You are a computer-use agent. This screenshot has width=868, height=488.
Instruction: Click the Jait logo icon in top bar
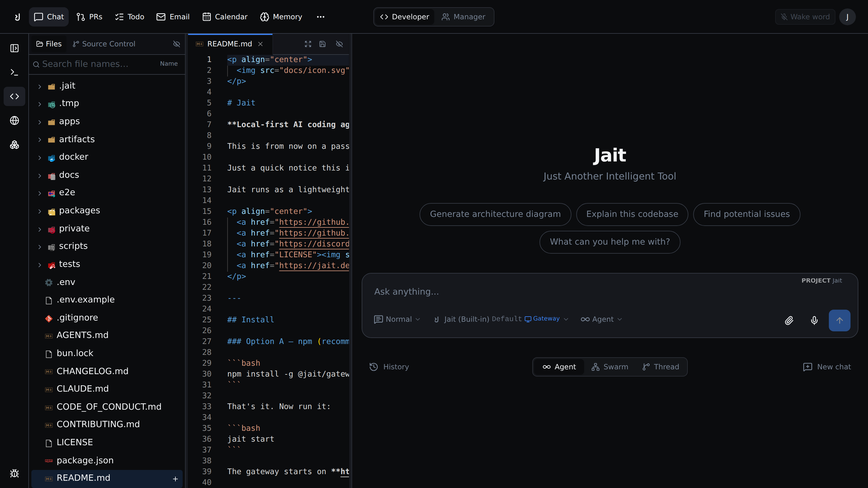click(17, 17)
